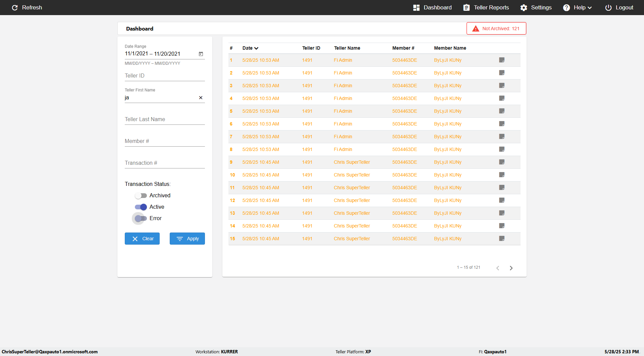644x356 pixels.
Task: Click the Clear filters button
Action: [142, 239]
